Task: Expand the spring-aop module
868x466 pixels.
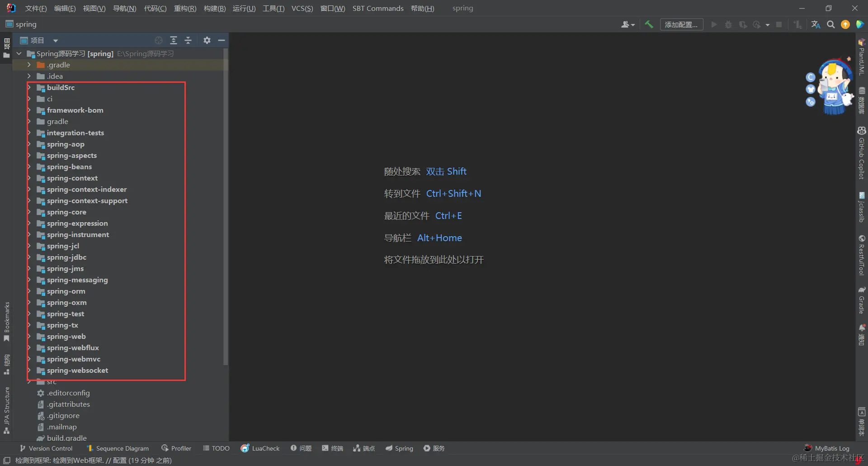Action: point(29,144)
